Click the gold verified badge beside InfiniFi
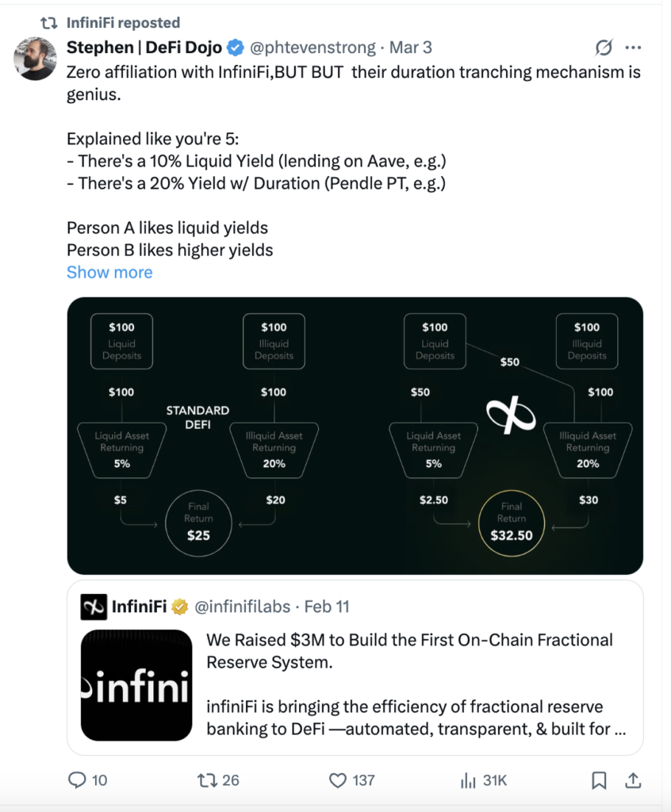This screenshot has width=671, height=812. pos(180,607)
